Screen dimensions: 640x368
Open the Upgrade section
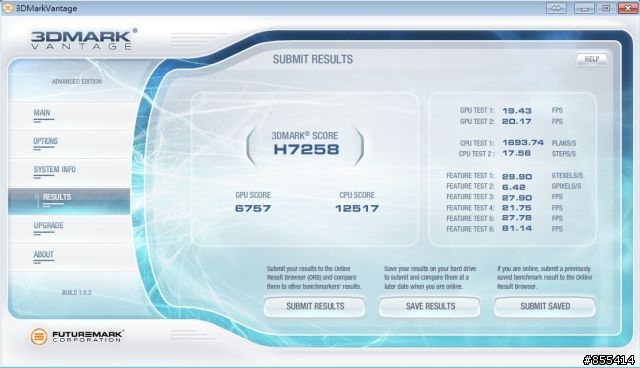[x=48, y=226]
